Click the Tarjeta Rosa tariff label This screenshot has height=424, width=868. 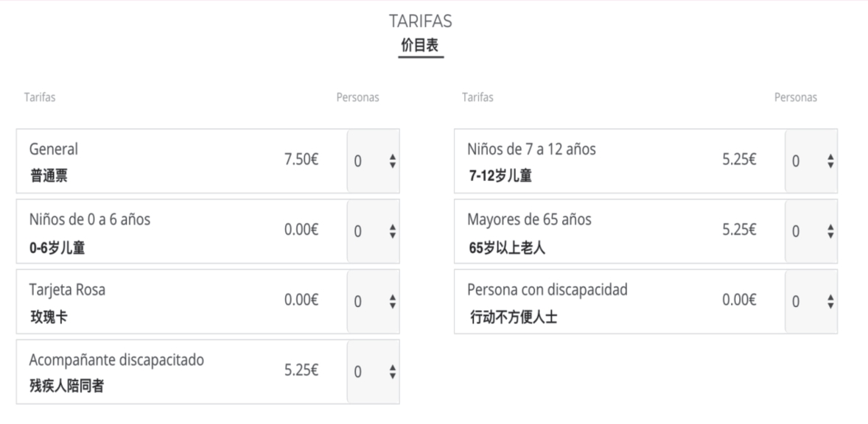point(67,290)
